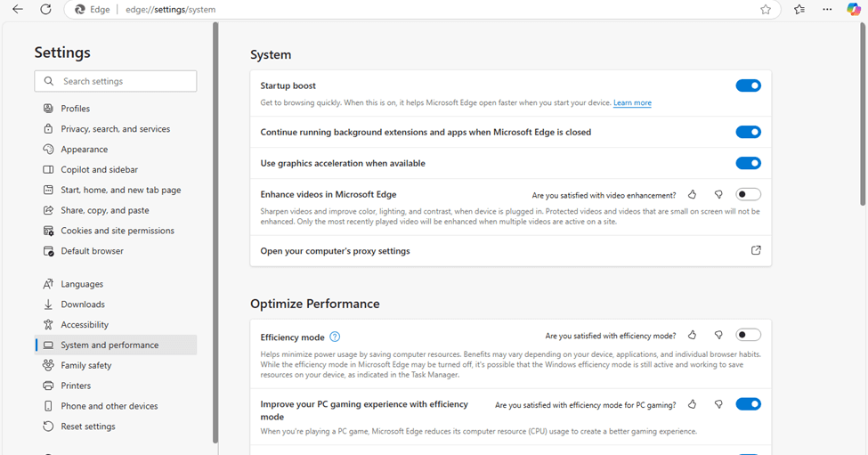Image resolution: width=868 pixels, height=455 pixels.
Task: Click thumbs up for video enhancement
Action: 693,194
